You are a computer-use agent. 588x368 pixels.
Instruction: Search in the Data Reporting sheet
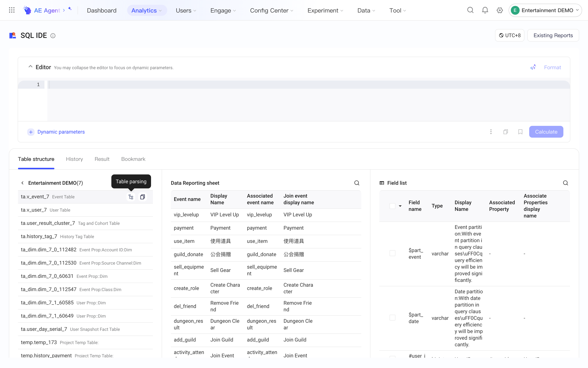[x=357, y=183]
